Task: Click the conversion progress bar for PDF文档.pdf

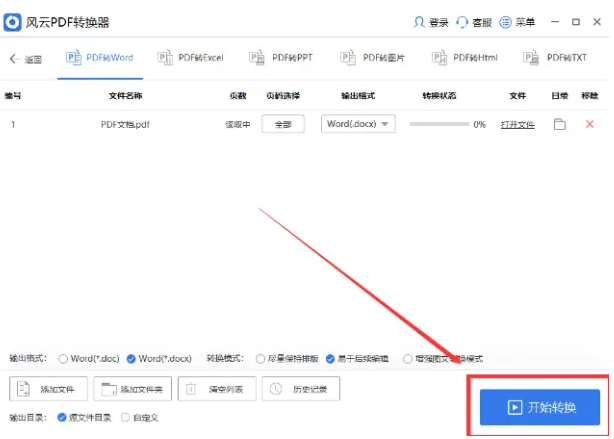Action: click(439, 124)
